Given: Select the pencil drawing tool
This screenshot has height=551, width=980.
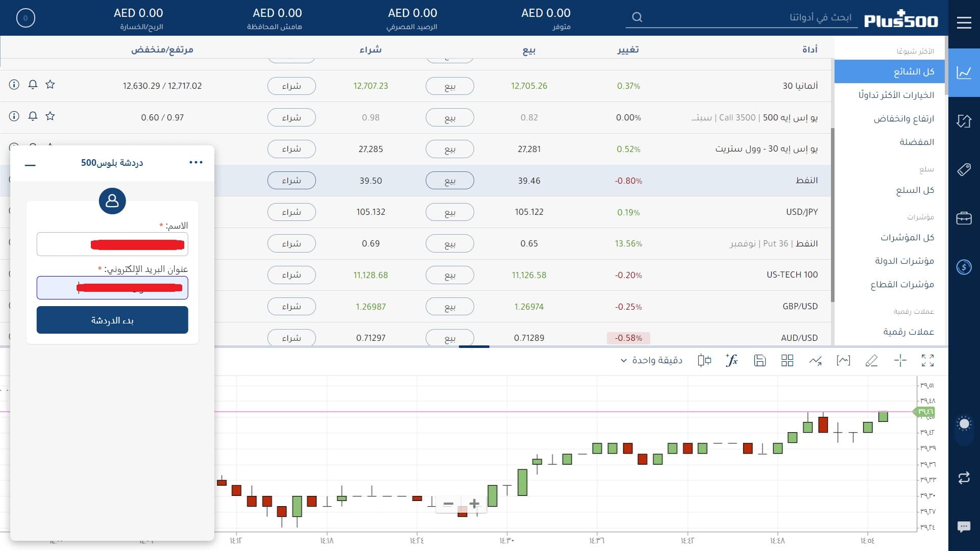Looking at the screenshot, I should (871, 361).
